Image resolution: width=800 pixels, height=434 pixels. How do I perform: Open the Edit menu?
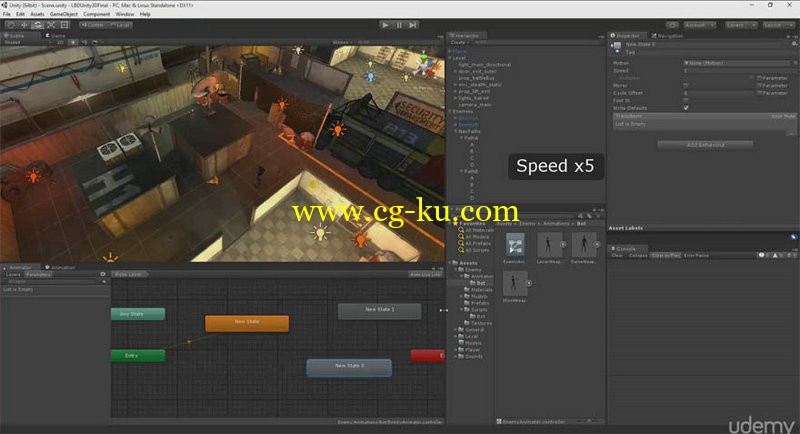click(20, 14)
